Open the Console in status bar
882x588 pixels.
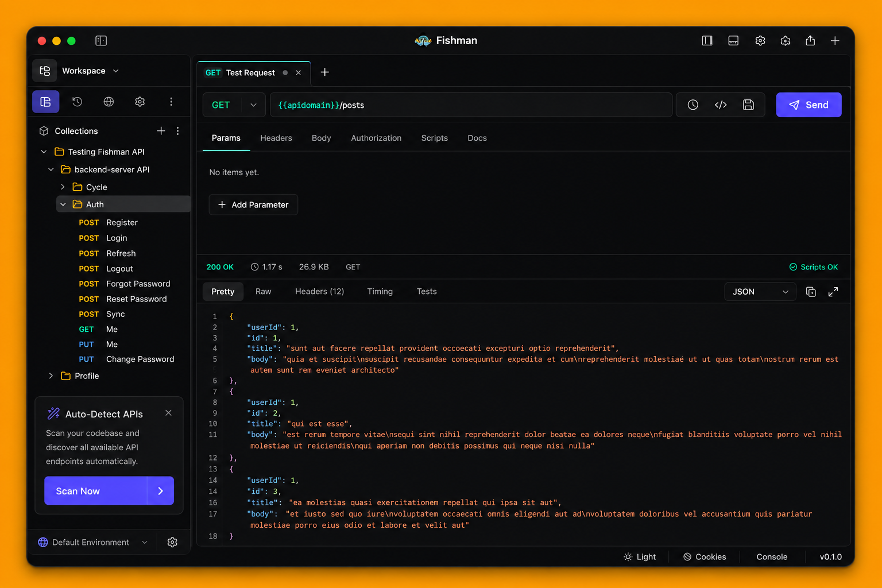tap(772, 557)
